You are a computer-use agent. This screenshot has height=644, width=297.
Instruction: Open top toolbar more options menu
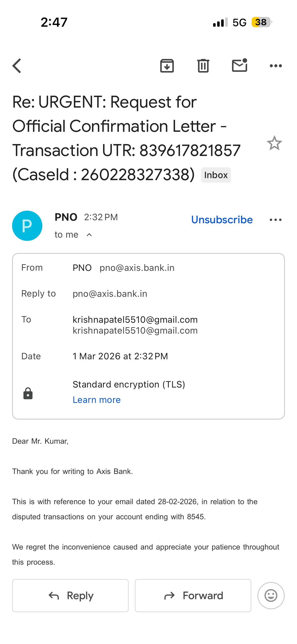(276, 66)
